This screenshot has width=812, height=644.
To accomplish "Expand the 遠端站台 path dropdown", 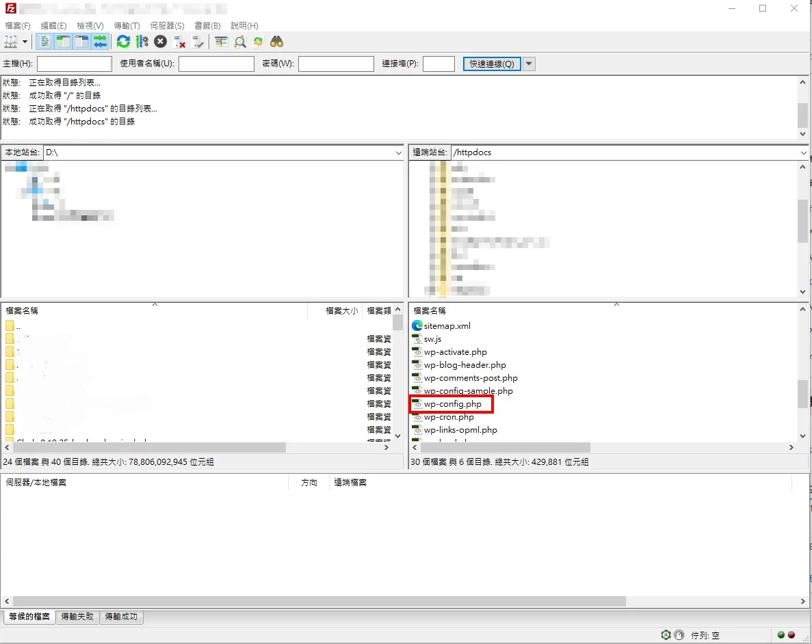I will point(803,152).
